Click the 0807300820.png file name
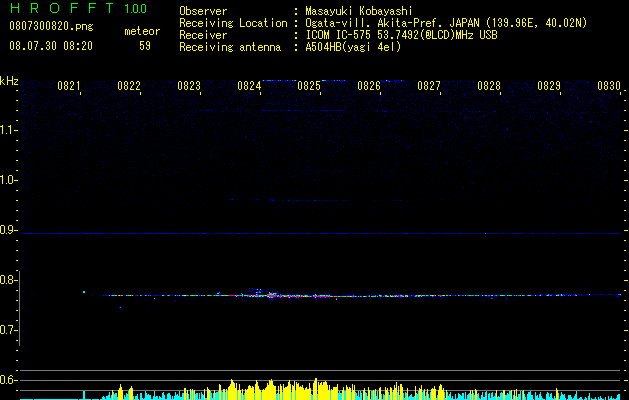Screen dimensions: 629x400 pyautogui.click(x=51, y=27)
